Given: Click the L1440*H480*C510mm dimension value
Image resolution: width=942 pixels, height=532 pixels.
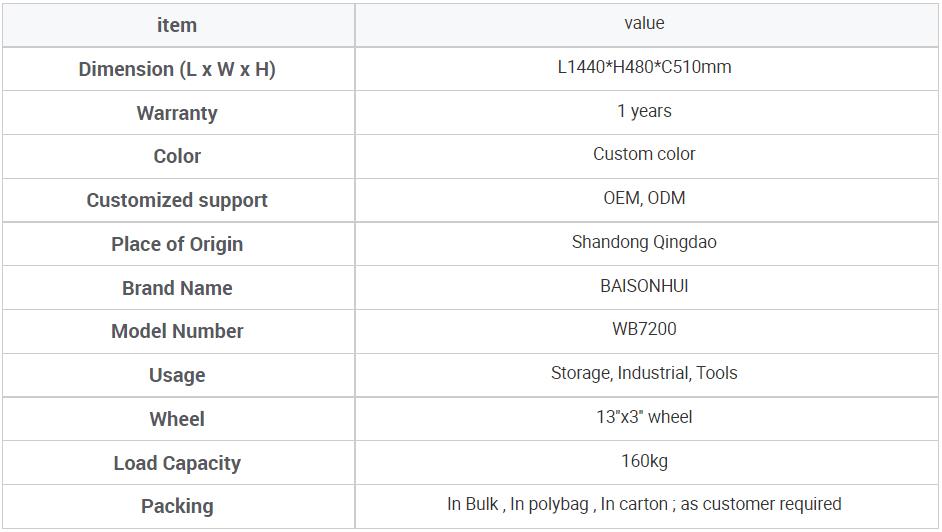Looking at the screenshot, I should coord(644,67).
